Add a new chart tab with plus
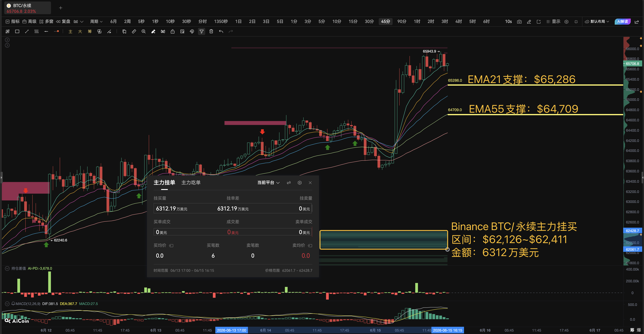 point(61,8)
